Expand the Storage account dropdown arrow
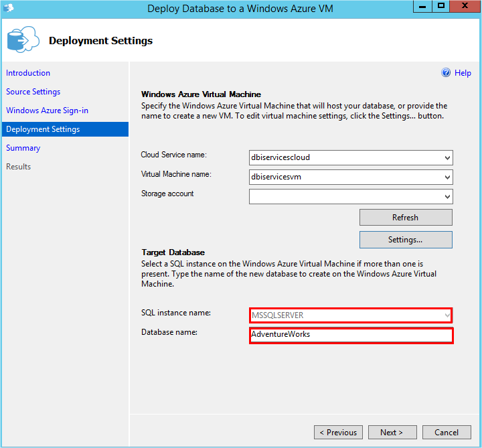Screen dimensions: 482x448 point(447,196)
